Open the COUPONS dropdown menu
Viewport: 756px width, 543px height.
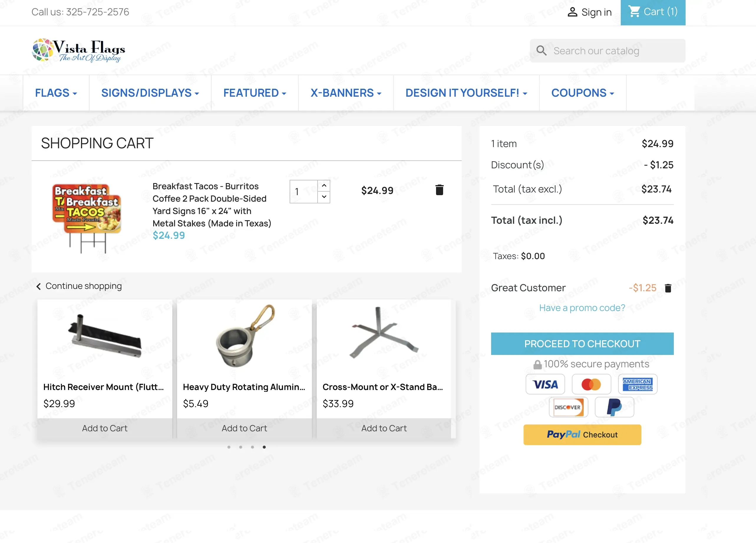(x=583, y=93)
